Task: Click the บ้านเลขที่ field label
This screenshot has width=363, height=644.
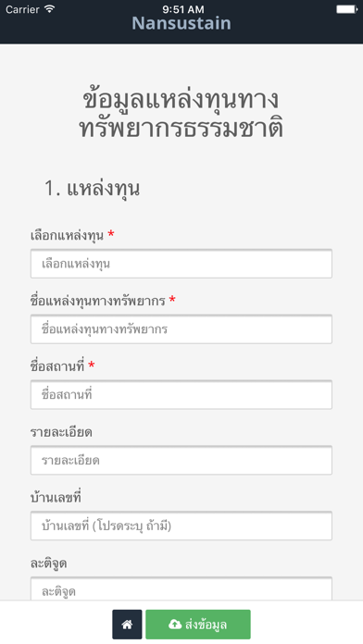Action: point(56,497)
